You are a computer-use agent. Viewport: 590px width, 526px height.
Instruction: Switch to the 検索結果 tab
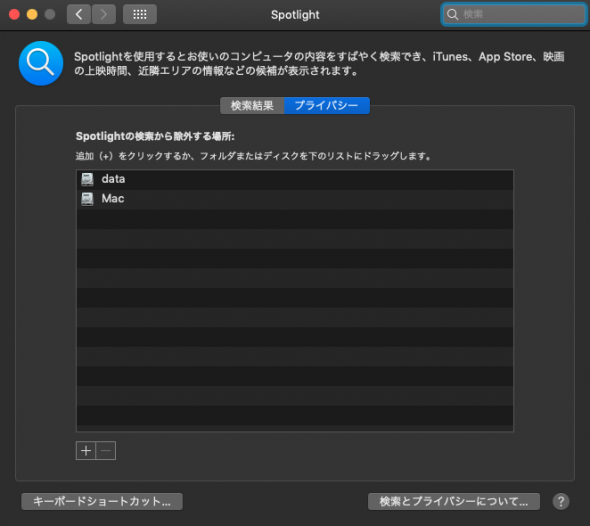pyautogui.click(x=252, y=106)
